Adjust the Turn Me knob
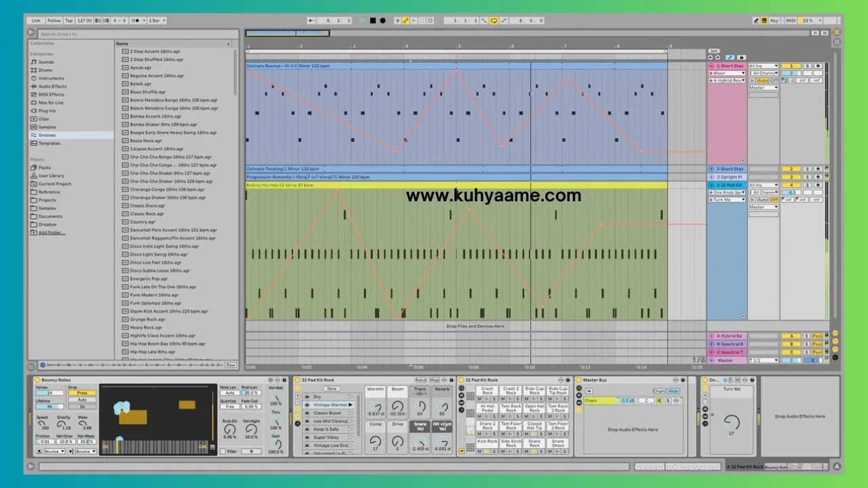The image size is (868, 488). click(732, 422)
